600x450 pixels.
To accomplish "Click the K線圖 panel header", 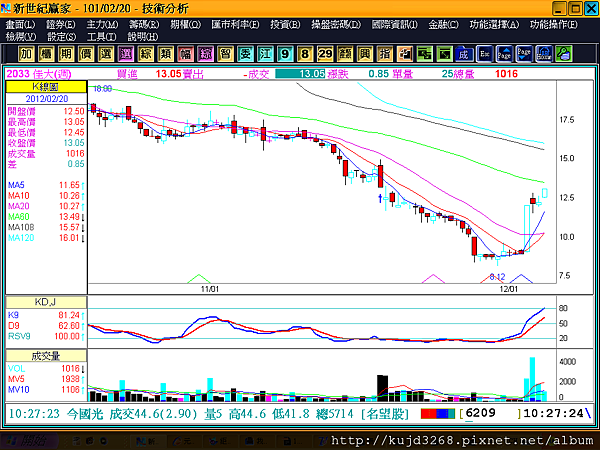I will pos(46,87).
